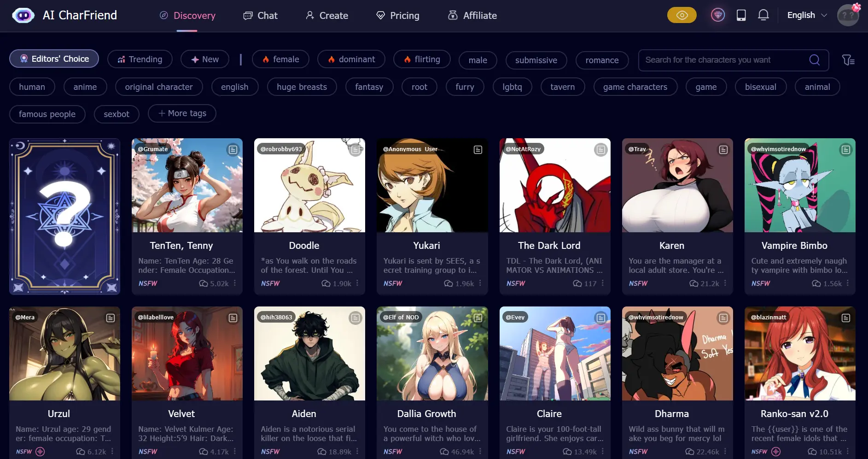
Task: Open the Create tab
Action: [326, 16]
